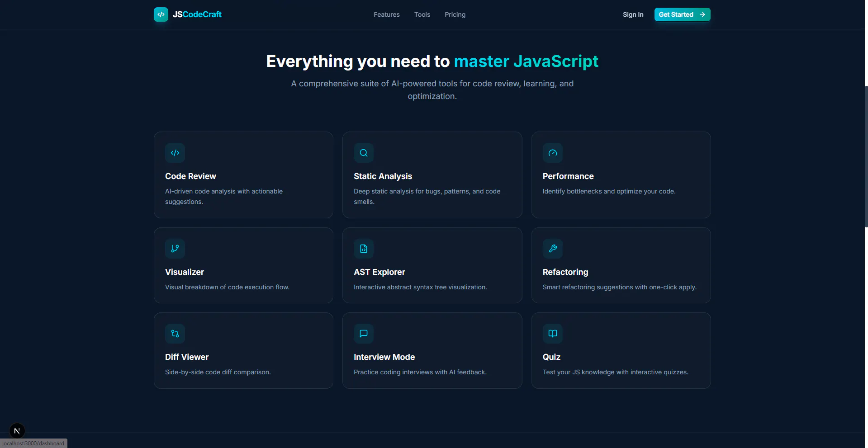Click the Interview Mode chat icon
The height and width of the screenshot is (448, 868).
point(364,334)
